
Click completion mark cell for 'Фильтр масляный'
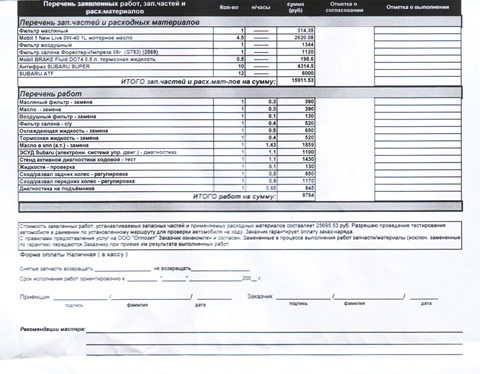click(418, 31)
